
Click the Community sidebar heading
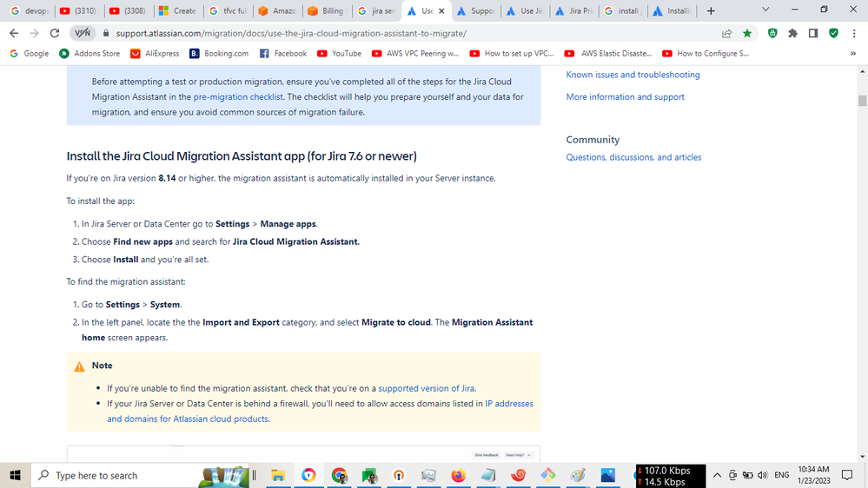(593, 140)
